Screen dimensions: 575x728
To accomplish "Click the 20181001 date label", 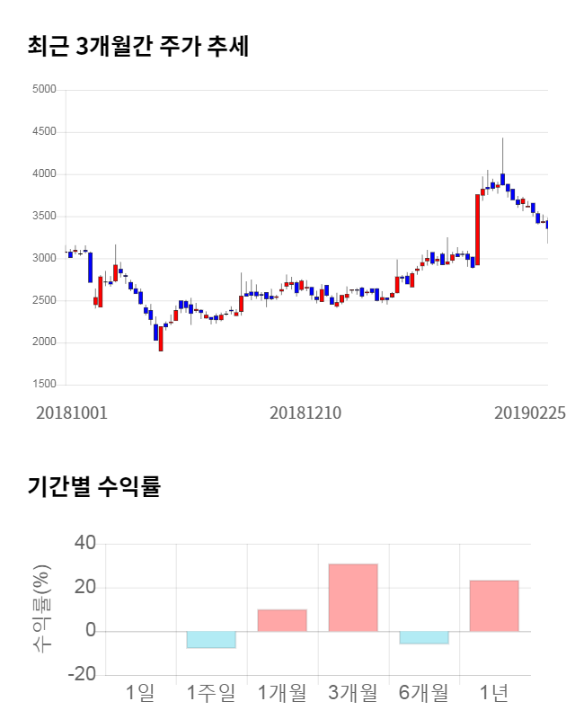I will click(x=72, y=413).
